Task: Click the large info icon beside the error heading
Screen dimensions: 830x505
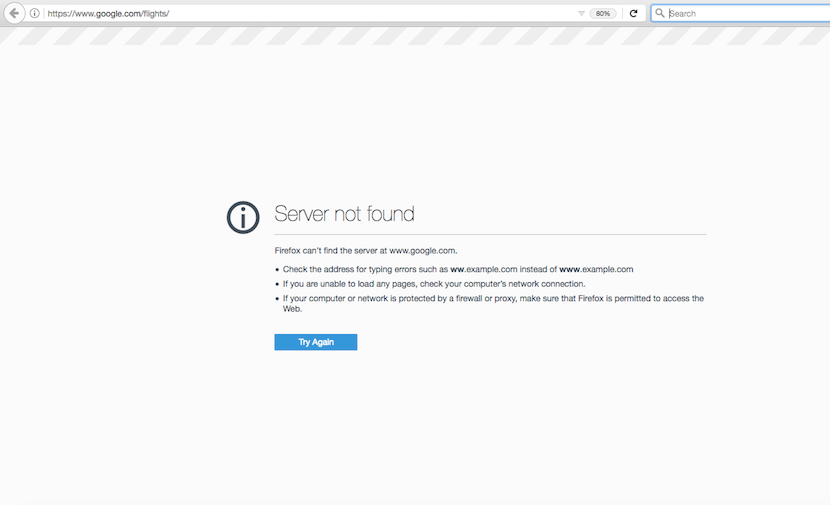Action: coord(243,217)
